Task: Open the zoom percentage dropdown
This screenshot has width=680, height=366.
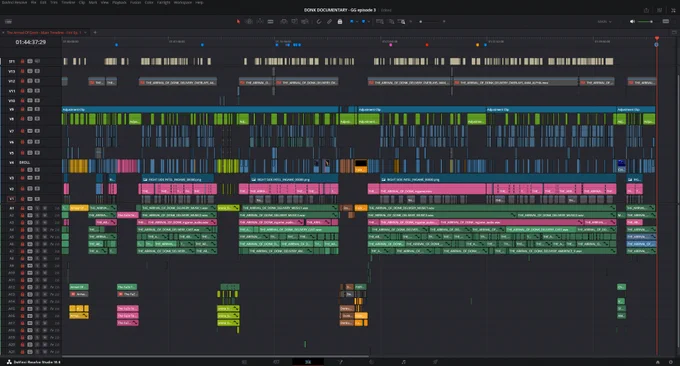Action: coord(604,21)
